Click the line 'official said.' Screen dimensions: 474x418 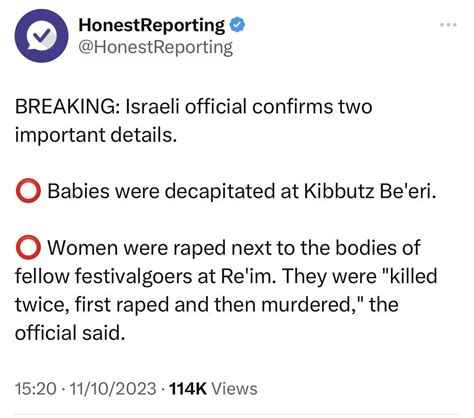pos(70,333)
